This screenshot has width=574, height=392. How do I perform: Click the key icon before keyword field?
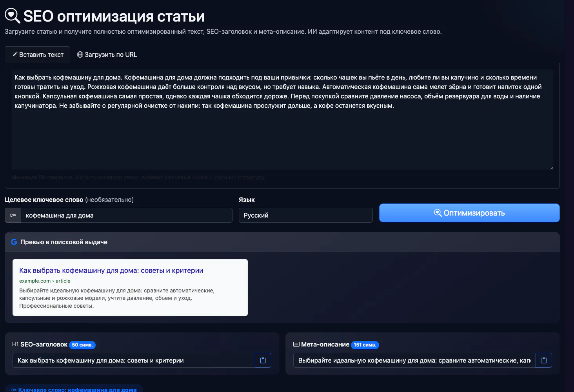13,215
